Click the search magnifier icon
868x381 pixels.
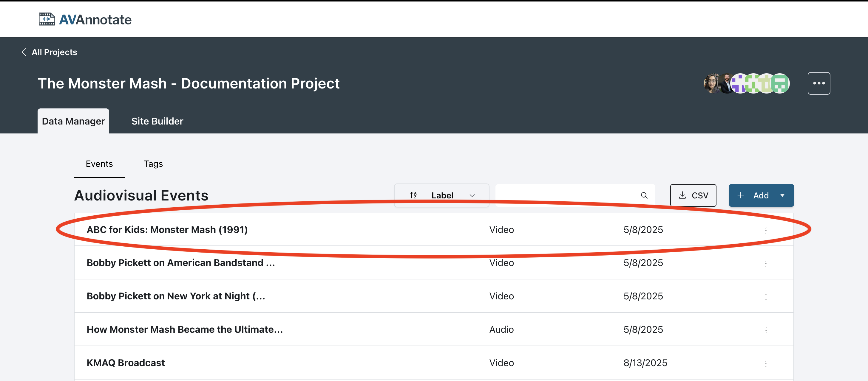pyautogui.click(x=644, y=195)
